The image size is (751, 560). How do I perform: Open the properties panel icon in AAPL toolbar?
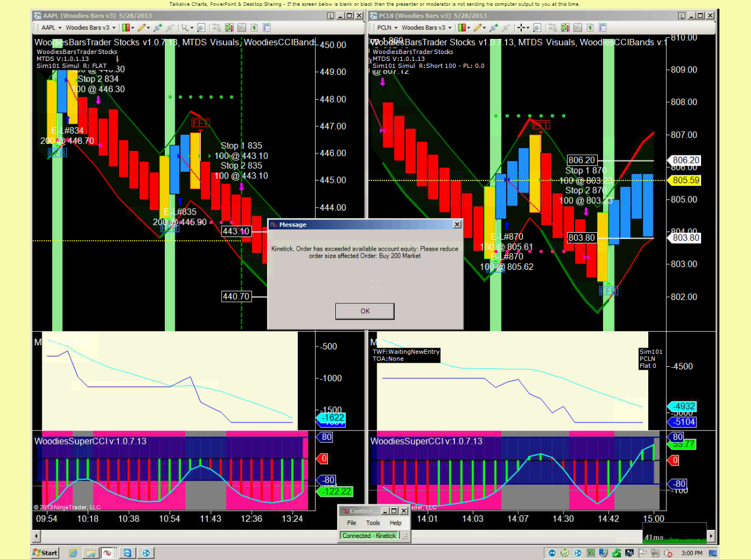(266, 27)
